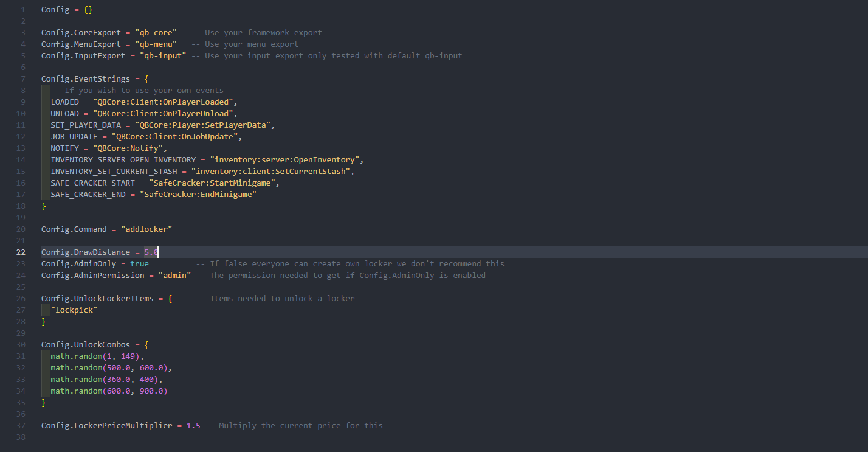868x452 pixels.
Task: Click the 5.0 draw distance value
Action: pos(151,252)
